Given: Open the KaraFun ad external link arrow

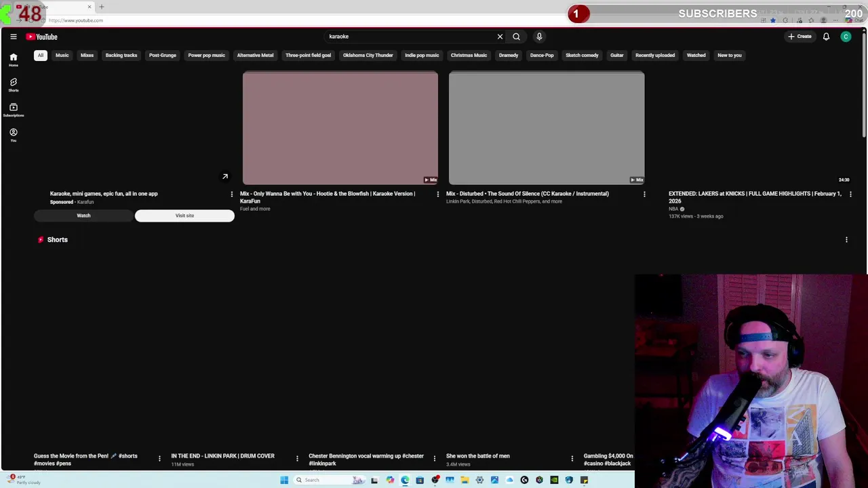Looking at the screenshot, I should tap(225, 177).
